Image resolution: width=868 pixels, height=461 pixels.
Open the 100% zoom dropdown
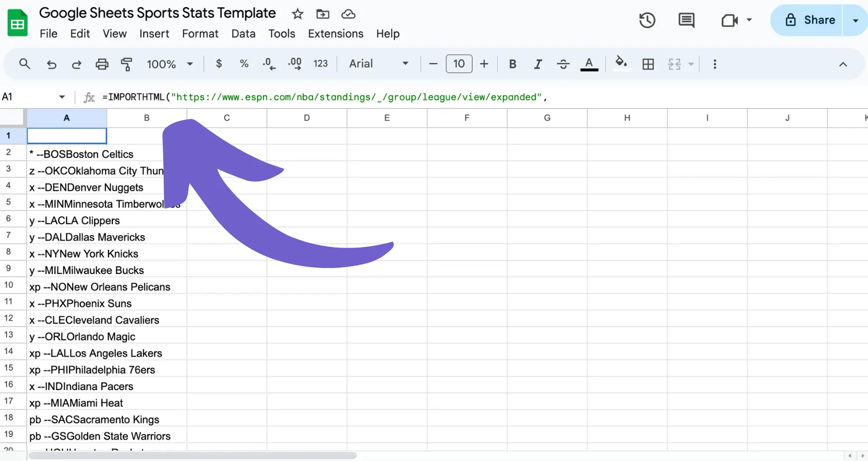tap(170, 64)
